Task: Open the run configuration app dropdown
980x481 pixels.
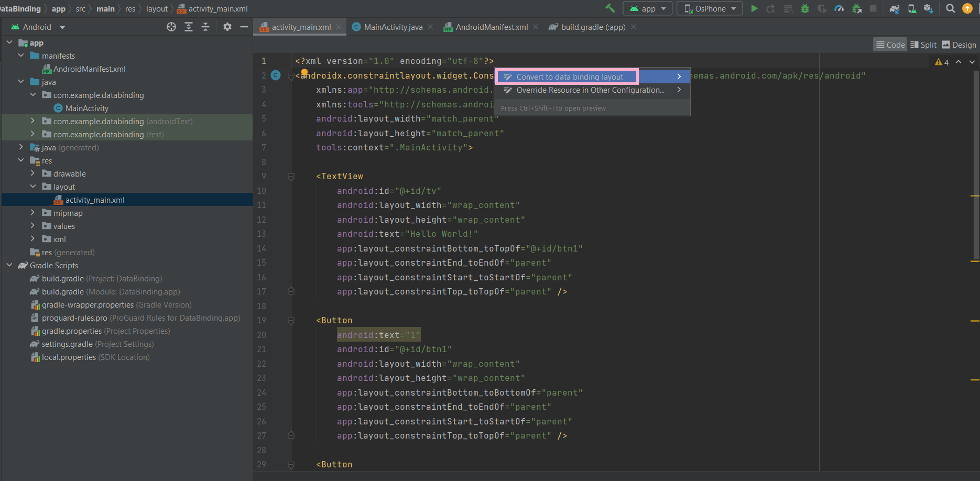Action: click(647, 8)
